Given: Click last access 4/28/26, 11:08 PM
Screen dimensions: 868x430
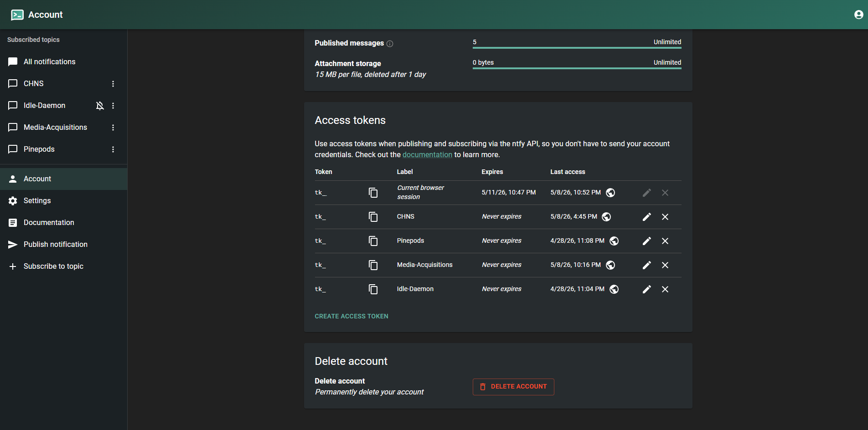Looking at the screenshot, I should click(577, 241).
